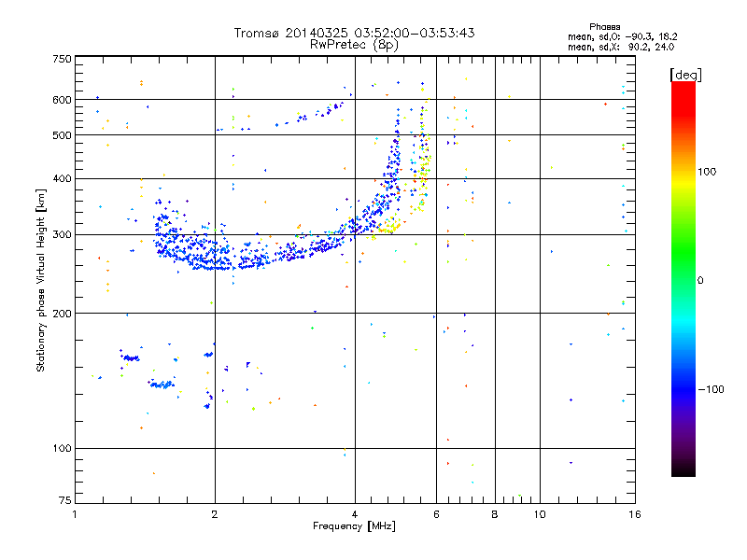Click the x-axis tick label '8'
The width and height of the screenshot is (747, 560).
pos(495,514)
